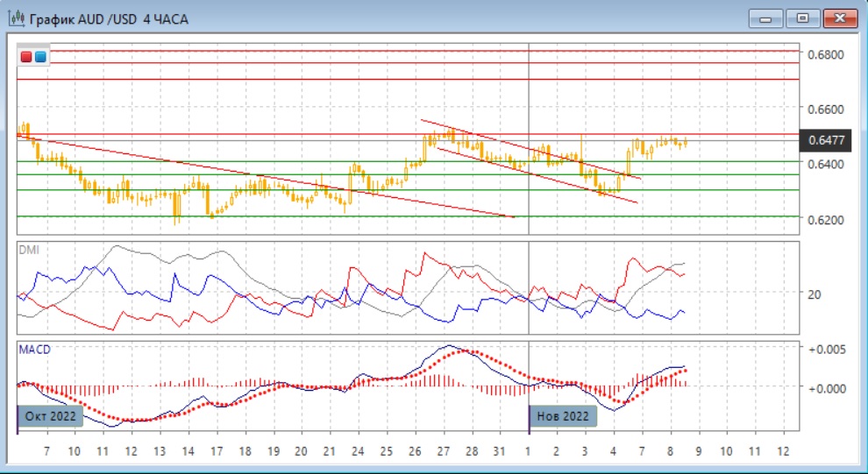
Task: Click date 27 on the time axis
Action: coord(444,449)
